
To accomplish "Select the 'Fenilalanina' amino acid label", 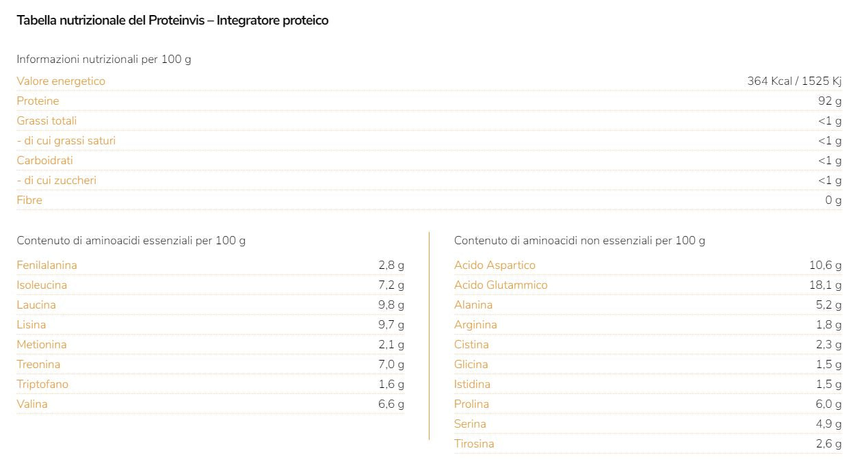I will click(x=47, y=265).
